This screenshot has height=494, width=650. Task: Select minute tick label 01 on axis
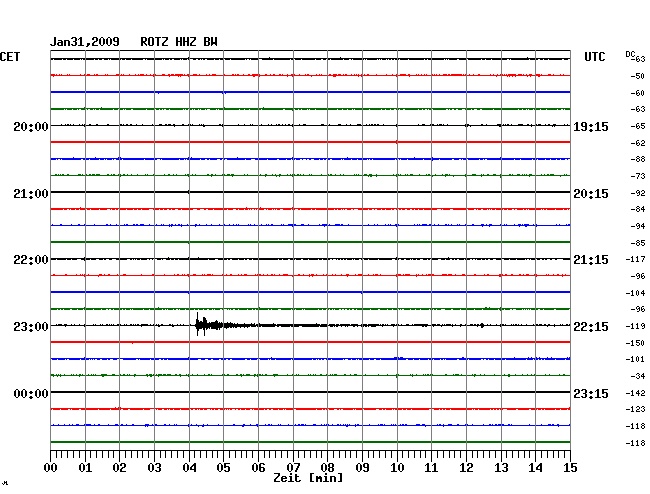(x=85, y=468)
